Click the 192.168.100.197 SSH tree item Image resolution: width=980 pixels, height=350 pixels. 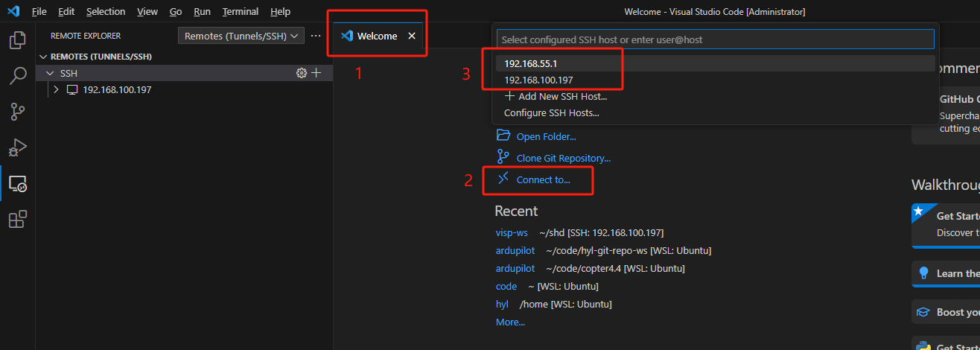pyautogui.click(x=184, y=89)
